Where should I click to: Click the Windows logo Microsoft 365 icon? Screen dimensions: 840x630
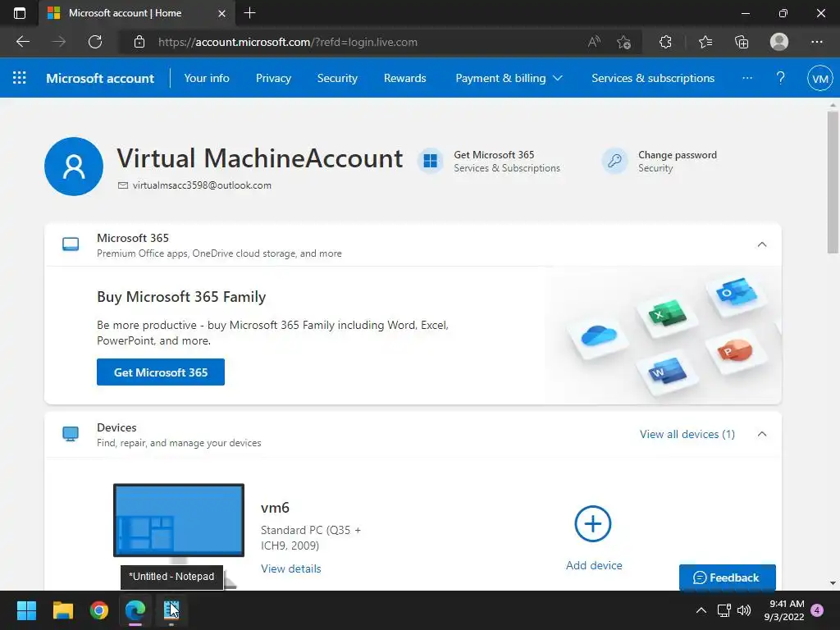430,161
